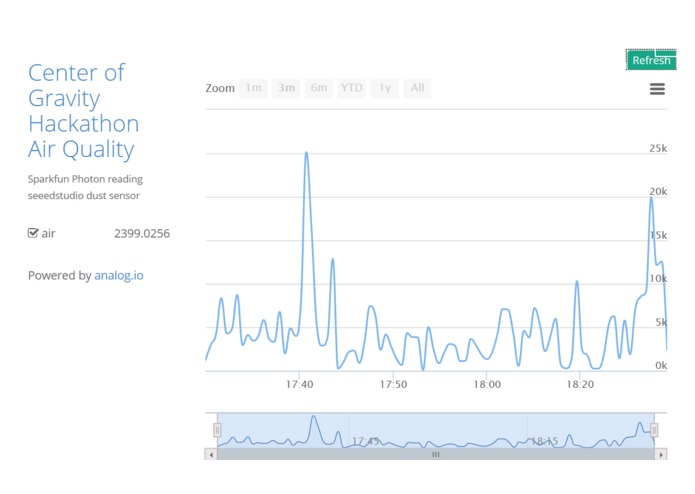The image size is (695, 494).
Task: Click the 17:50 x-axis label
Action: click(x=393, y=384)
